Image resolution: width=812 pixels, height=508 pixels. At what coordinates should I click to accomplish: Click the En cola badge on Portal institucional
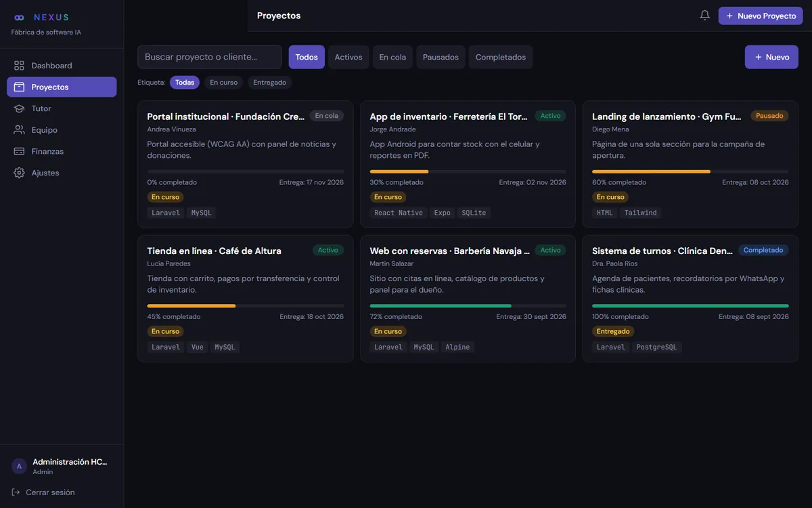coord(327,116)
